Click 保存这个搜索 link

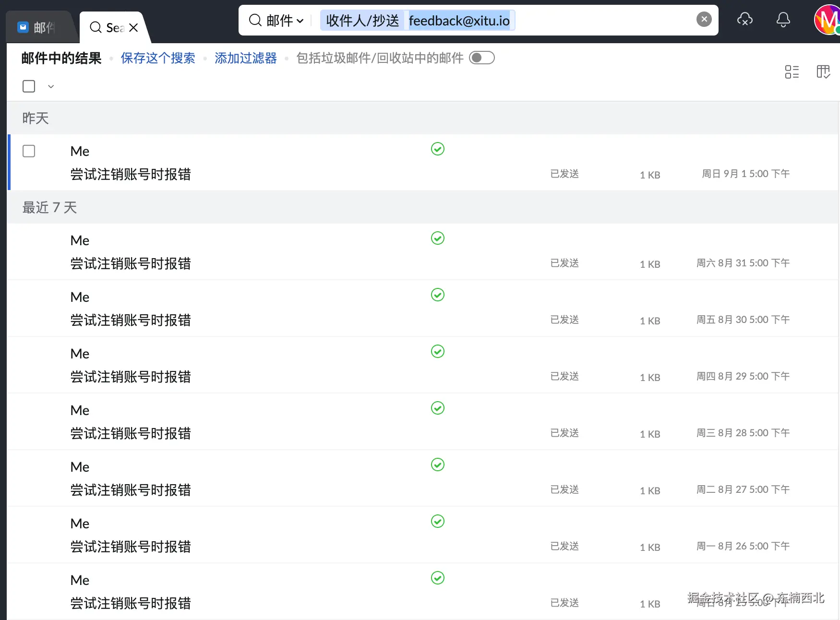[x=157, y=58]
